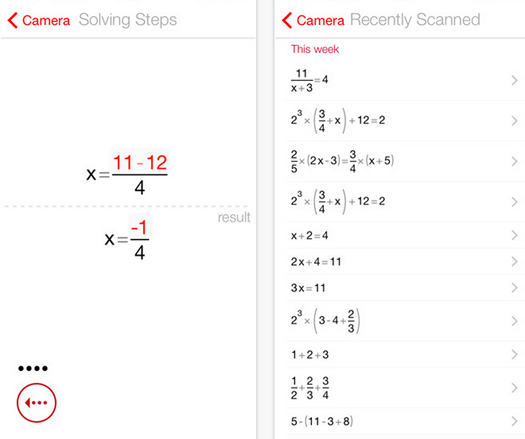The height and width of the screenshot is (439, 525).
Task: Open chevron for the second 2³×(3/4+x)+12=2 entry
Action: point(515,202)
